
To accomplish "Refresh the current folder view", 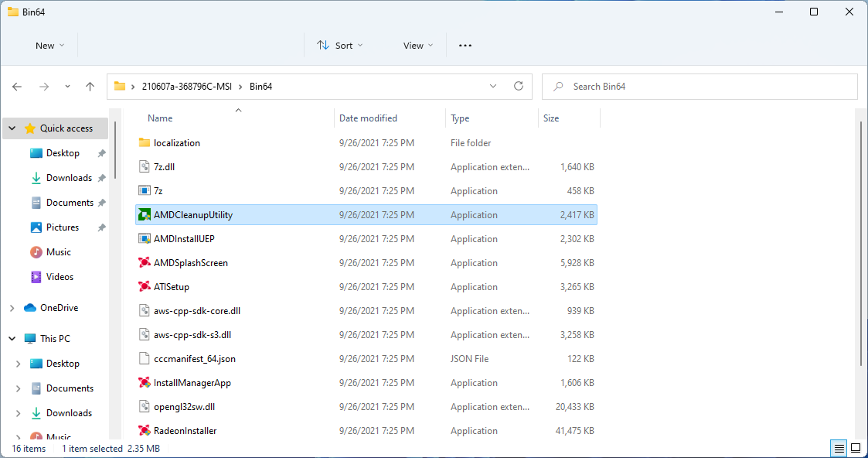I will (x=519, y=87).
